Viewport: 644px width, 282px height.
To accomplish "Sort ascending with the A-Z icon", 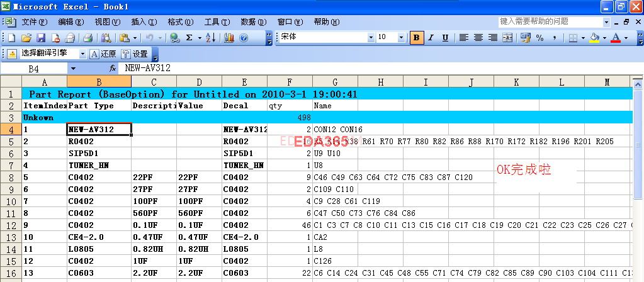I will (x=211, y=38).
